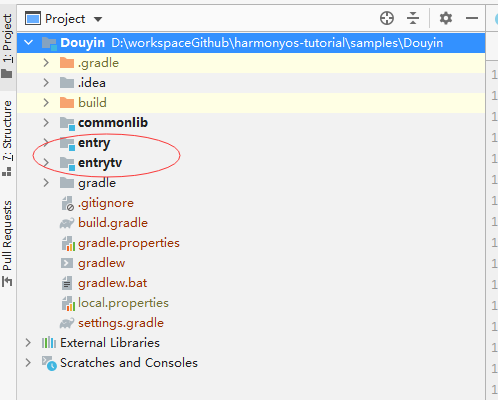Click the Collapse All icon in Project toolbar

pos(413,18)
